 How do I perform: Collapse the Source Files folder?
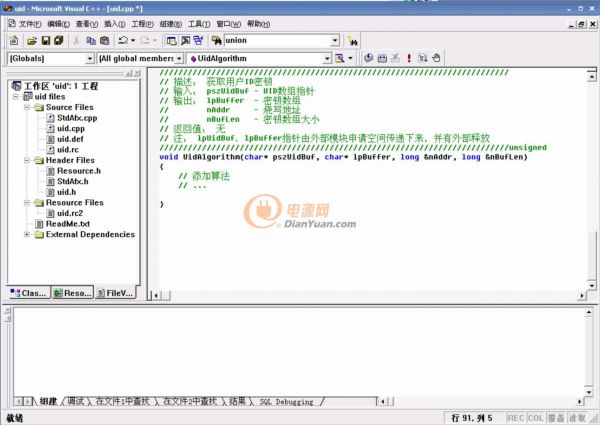[27, 107]
